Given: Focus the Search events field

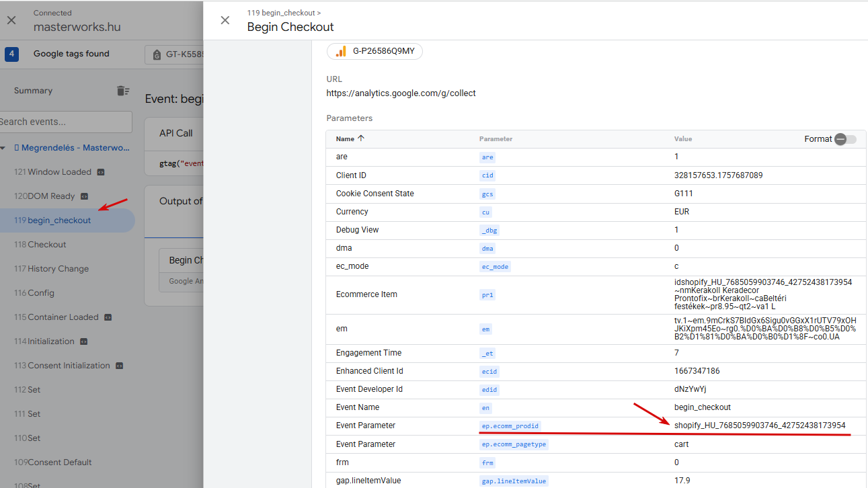Looking at the screenshot, I should pos(66,122).
